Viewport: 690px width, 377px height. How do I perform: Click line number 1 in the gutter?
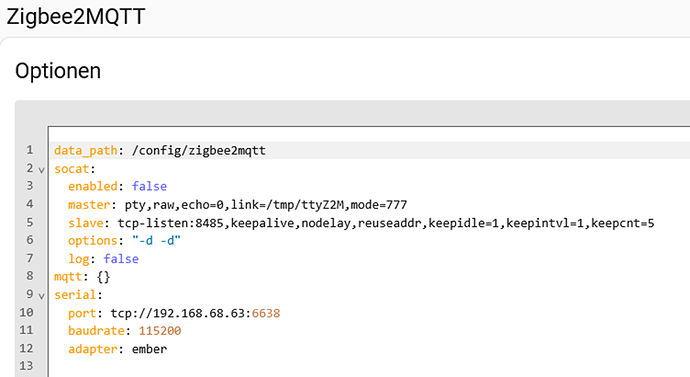coord(29,150)
